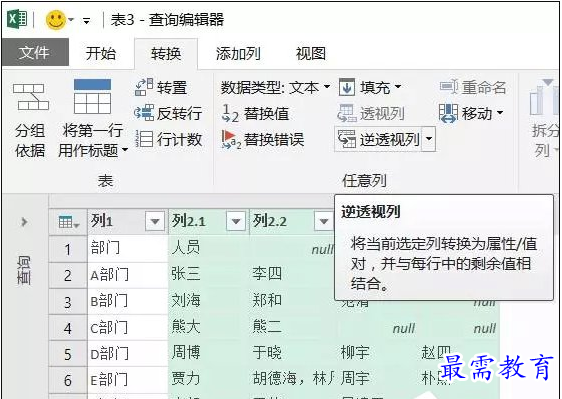Click the 张三 cell
The image size is (562, 399).
coord(209,275)
